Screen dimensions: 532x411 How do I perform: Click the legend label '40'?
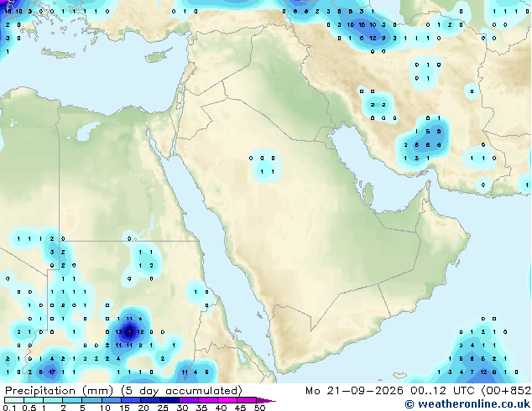[221, 408]
